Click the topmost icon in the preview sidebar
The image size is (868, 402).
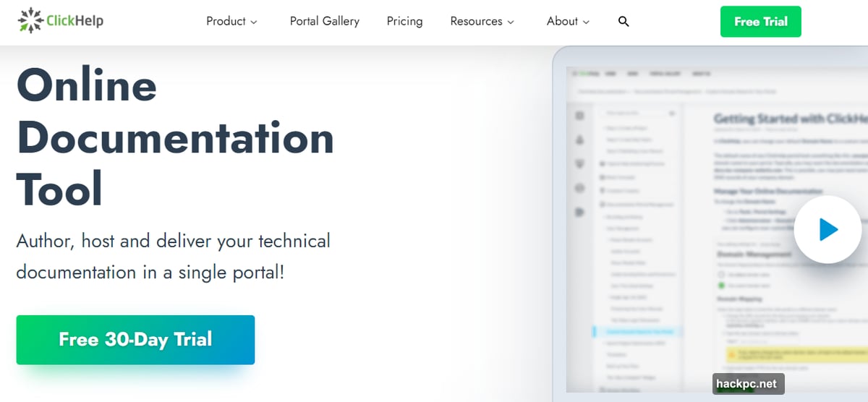point(579,116)
